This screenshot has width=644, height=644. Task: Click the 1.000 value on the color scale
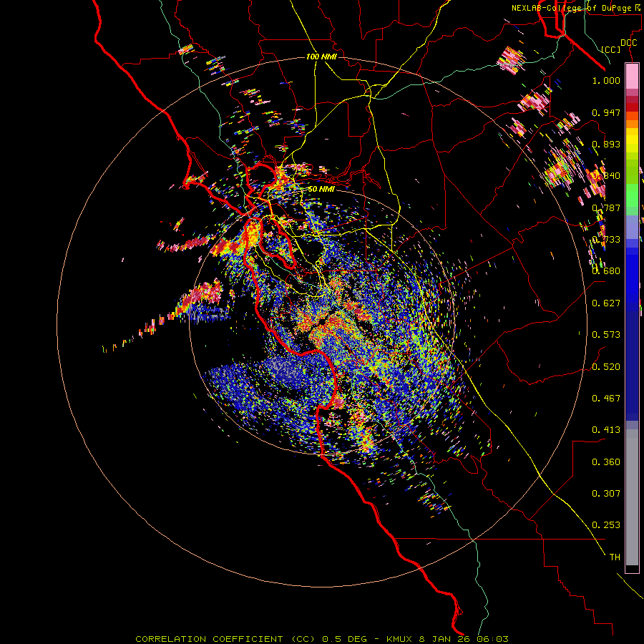coord(606,81)
